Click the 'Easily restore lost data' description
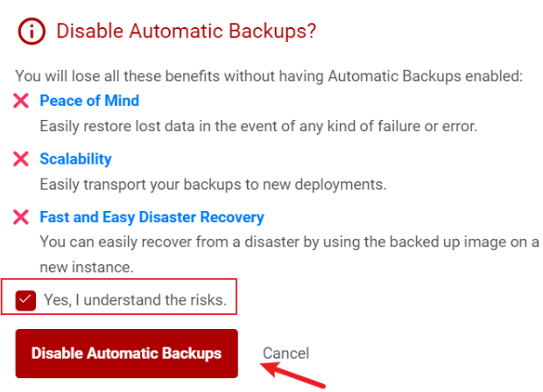Image resolution: width=543 pixels, height=392 pixels. [x=257, y=126]
